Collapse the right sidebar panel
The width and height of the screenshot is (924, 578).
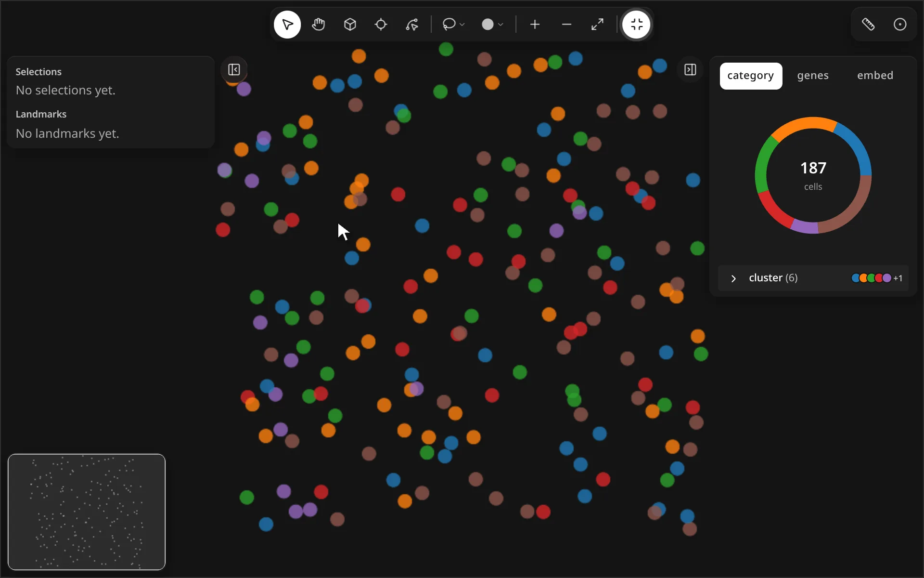pos(690,70)
